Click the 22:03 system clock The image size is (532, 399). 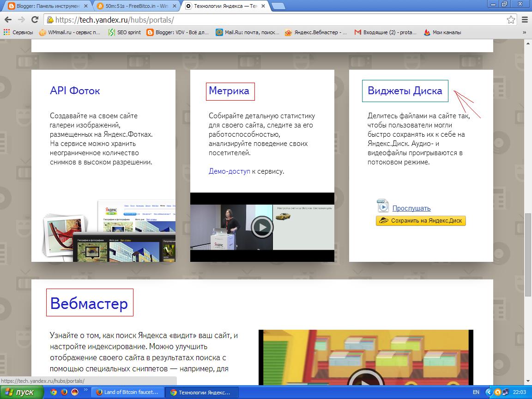[520, 392]
